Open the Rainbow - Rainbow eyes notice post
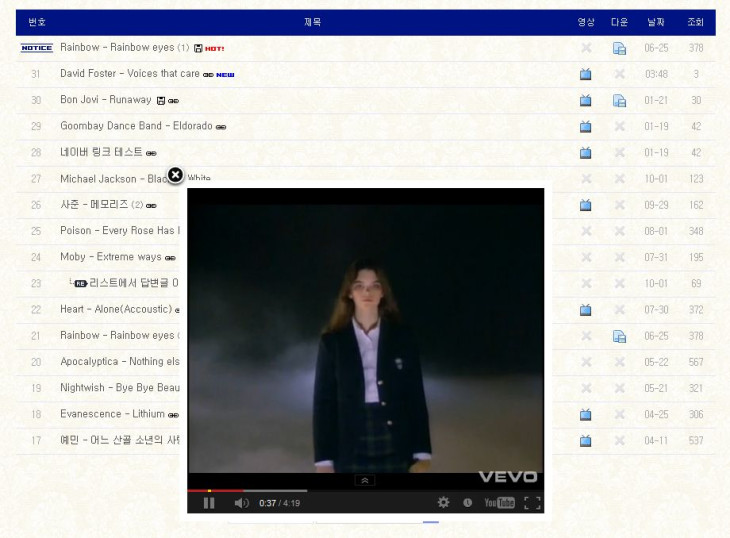 pyautogui.click(x=116, y=47)
